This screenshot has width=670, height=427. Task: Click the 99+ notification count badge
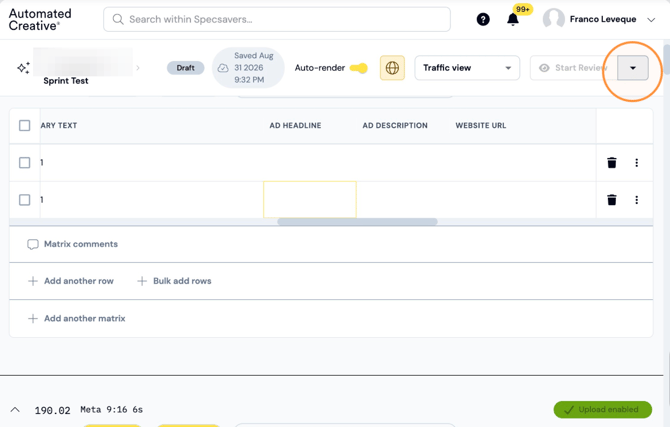click(x=523, y=9)
